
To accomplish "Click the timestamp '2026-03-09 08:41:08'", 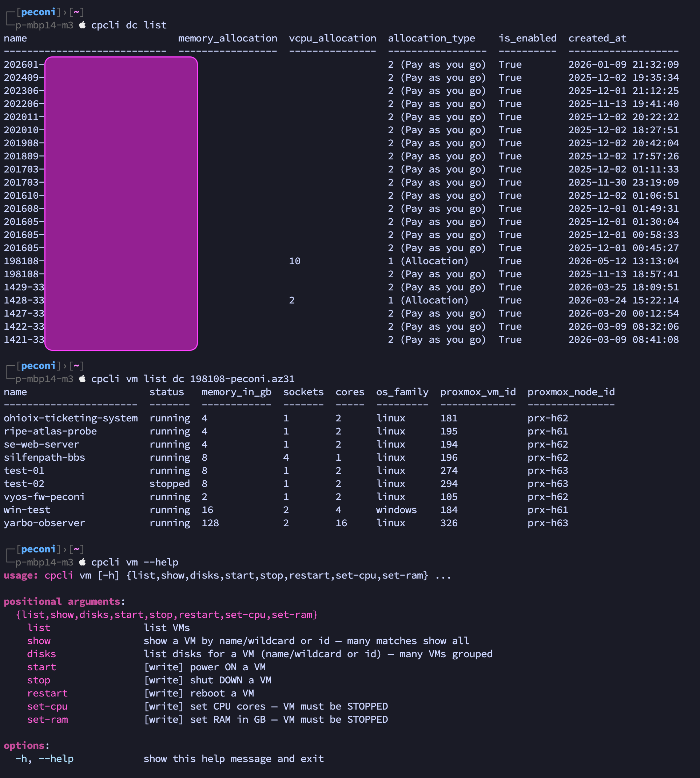I will (624, 340).
